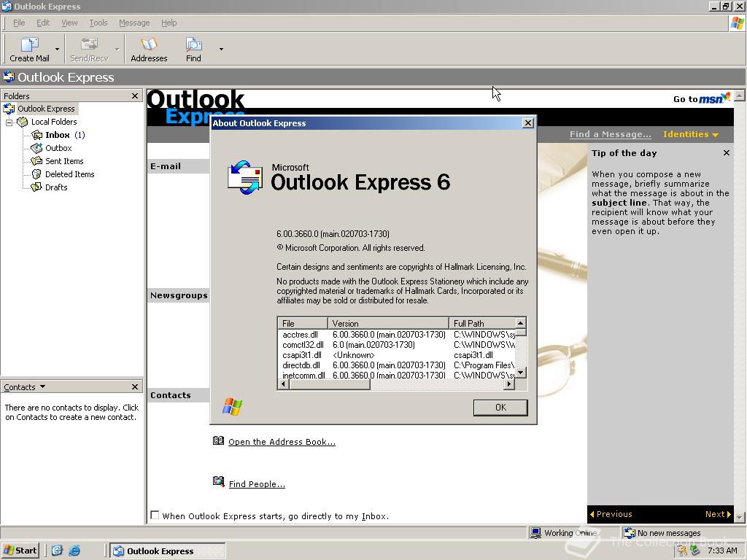This screenshot has height=560, width=747.
Task: Open the Windows Start menu
Action: tap(20, 551)
